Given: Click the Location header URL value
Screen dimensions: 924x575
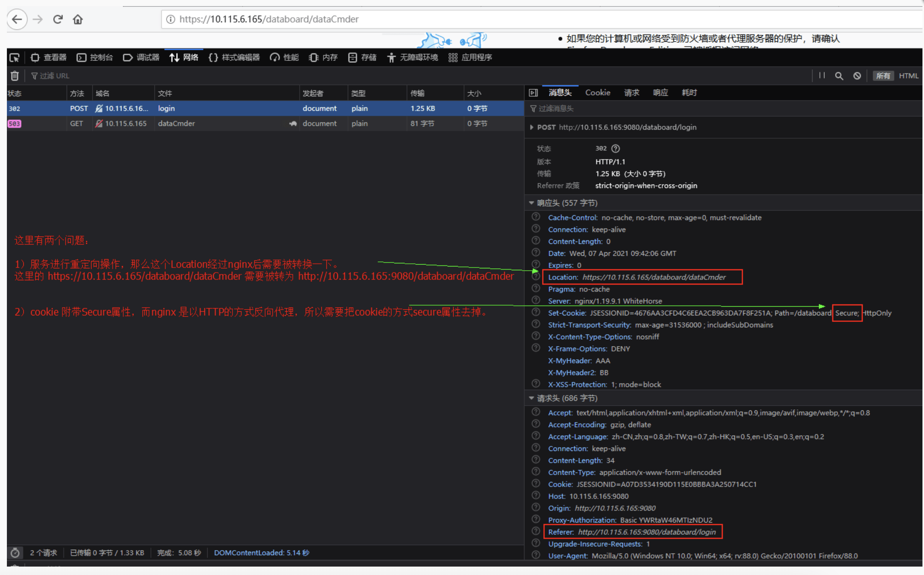Looking at the screenshot, I should point(654,277).
